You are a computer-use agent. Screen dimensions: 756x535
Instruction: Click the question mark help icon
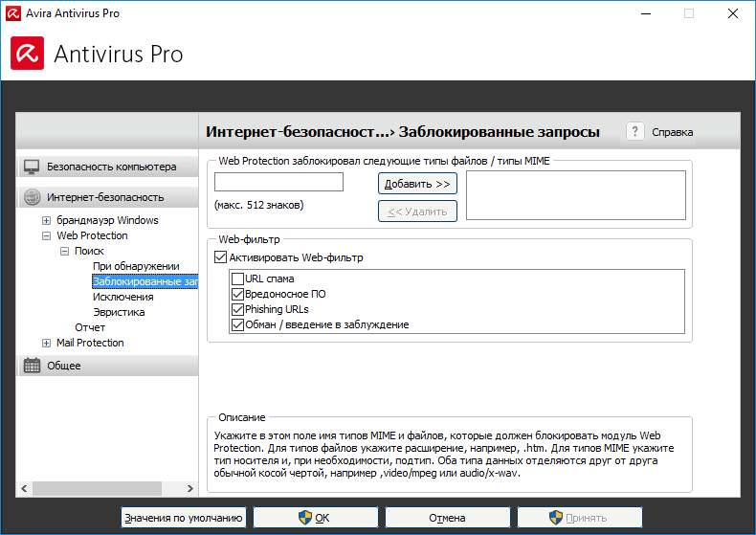(x=635, y=131)
